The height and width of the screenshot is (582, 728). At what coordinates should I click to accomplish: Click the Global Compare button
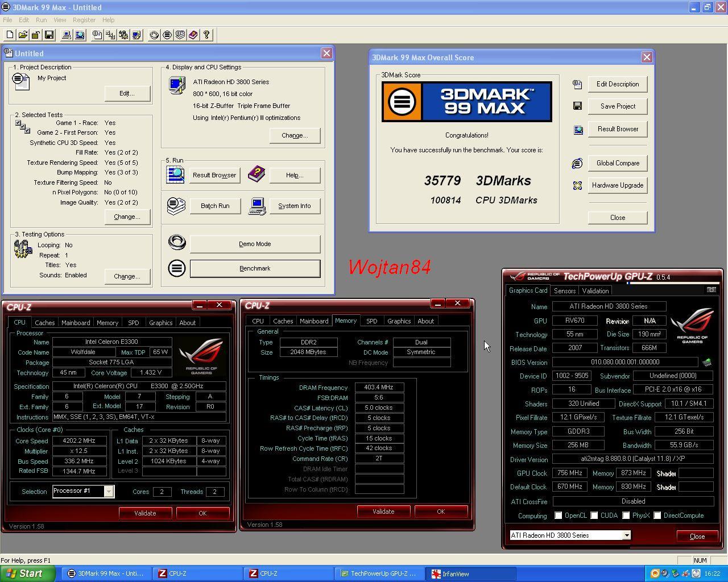pos(618,163)
